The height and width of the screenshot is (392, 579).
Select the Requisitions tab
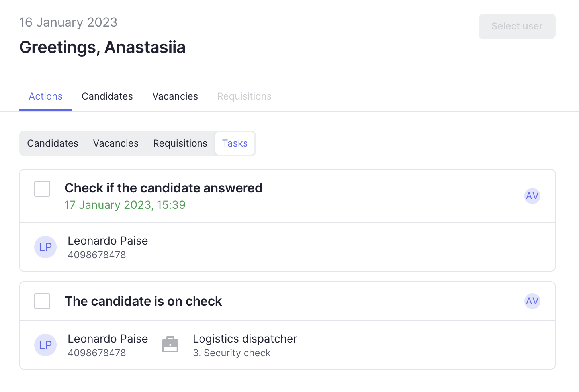244,96
